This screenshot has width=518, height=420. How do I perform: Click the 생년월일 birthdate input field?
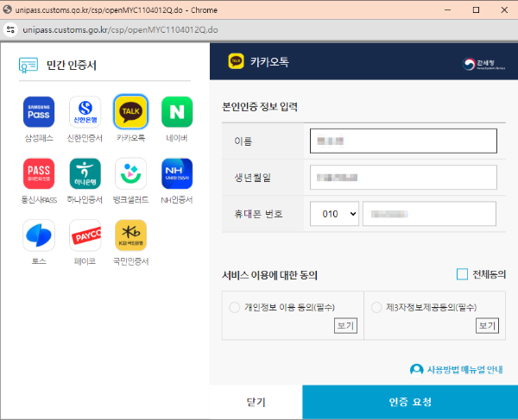(403, 178)
